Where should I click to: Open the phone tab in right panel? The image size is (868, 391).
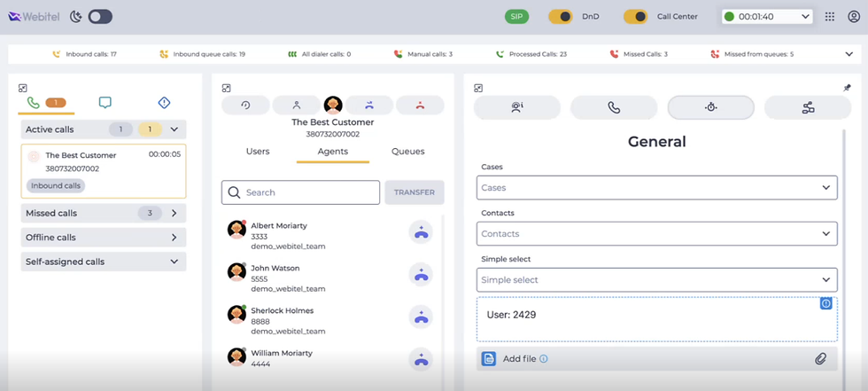tap(614, 107)
